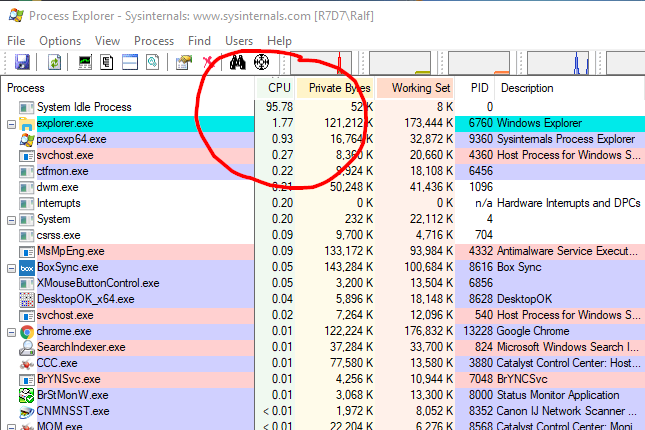Image resolution: width=645 pixels, height=430 pixels.
Task: Click the BoxSync.exe box icon
Action: pos(27,268)
